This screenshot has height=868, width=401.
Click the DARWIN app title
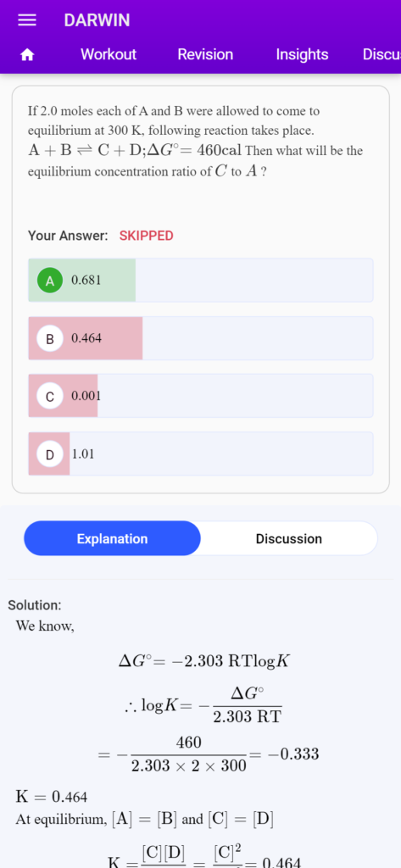pyautogui.click(x=97, y=20)
